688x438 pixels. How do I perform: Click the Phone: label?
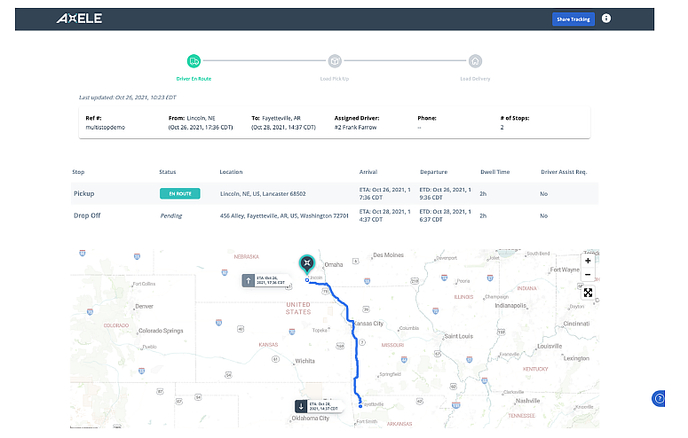pos(427,118)
